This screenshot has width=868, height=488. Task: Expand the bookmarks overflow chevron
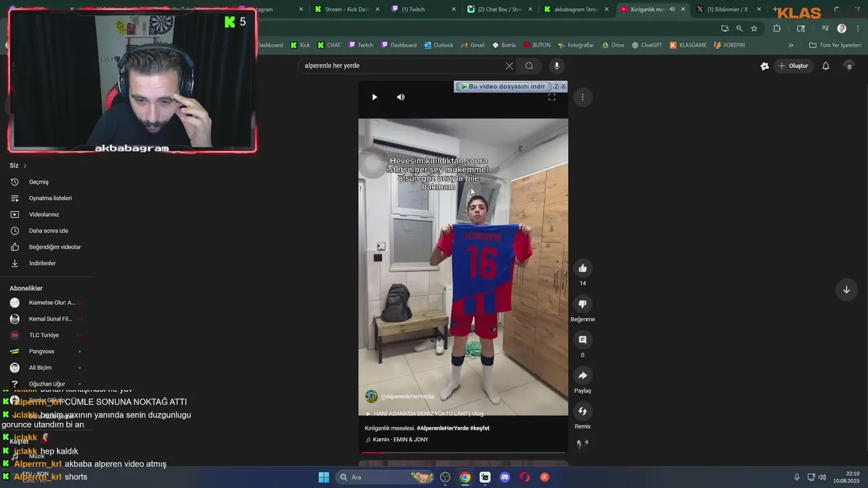coord(791,45)
